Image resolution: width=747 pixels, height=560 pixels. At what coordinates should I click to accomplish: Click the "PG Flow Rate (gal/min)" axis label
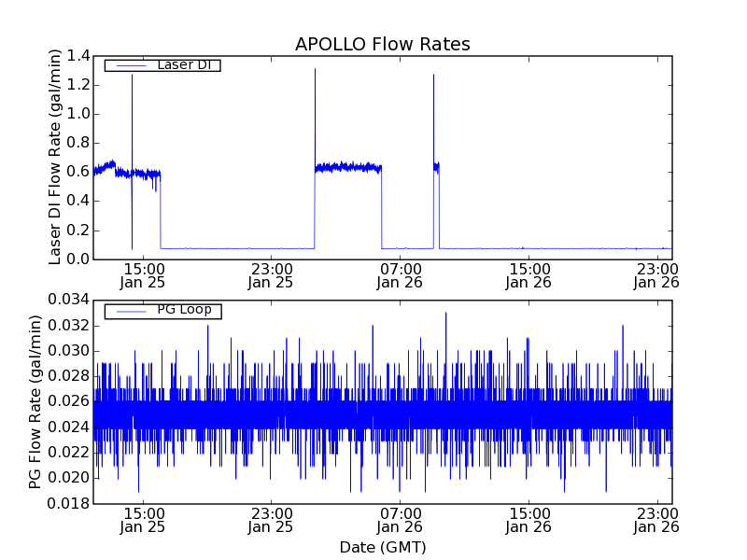(35, 402)
